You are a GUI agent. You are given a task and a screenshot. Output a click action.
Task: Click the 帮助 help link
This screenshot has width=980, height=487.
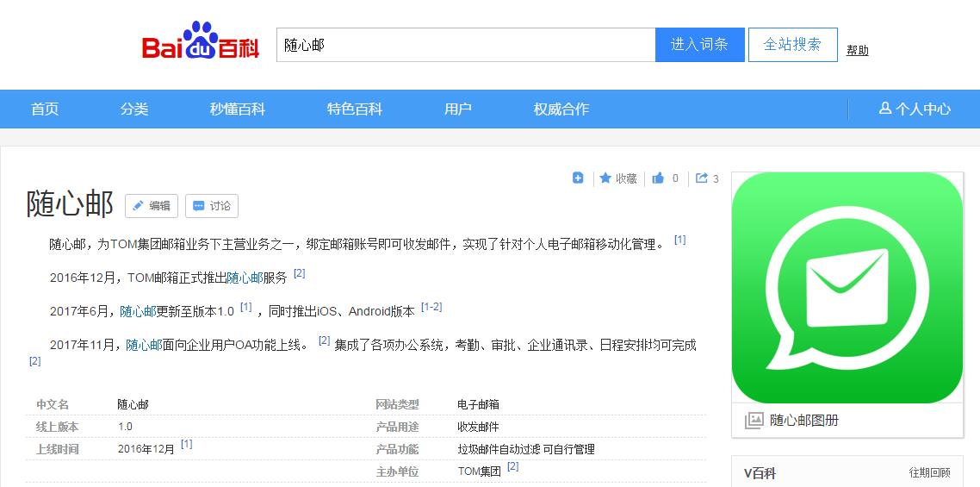pyautogui.click(x=858, y=51)
